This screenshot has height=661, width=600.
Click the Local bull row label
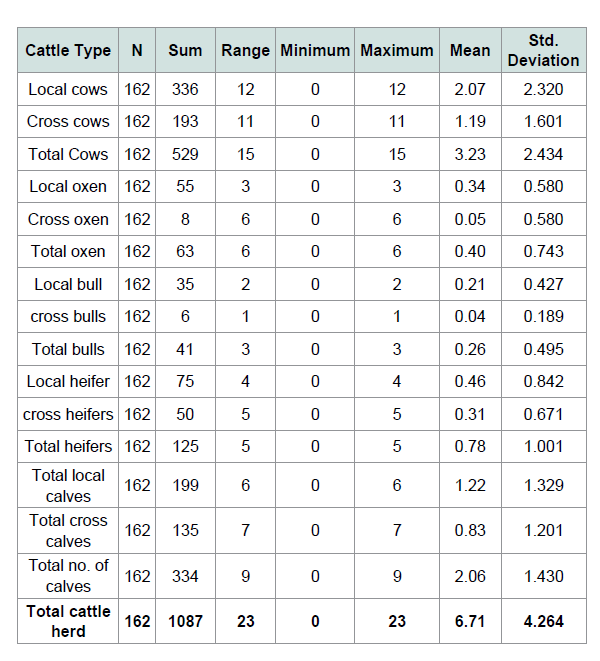click(x=68, y=284)
